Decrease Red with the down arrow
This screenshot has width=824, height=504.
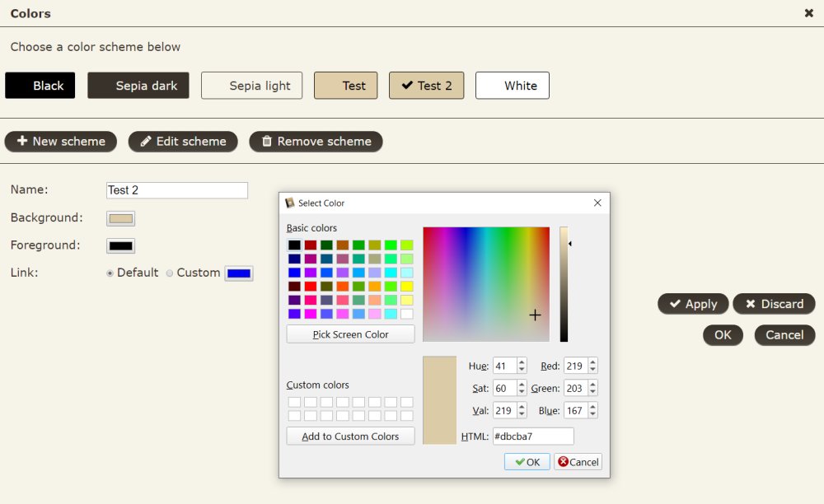tap(592, 370)
